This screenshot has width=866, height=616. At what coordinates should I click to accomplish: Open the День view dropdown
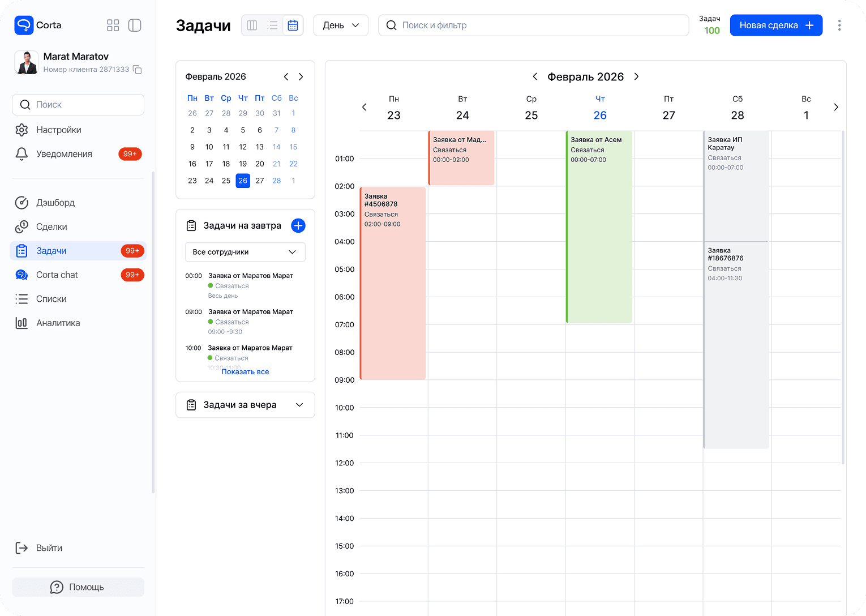(x=341, y=25)
